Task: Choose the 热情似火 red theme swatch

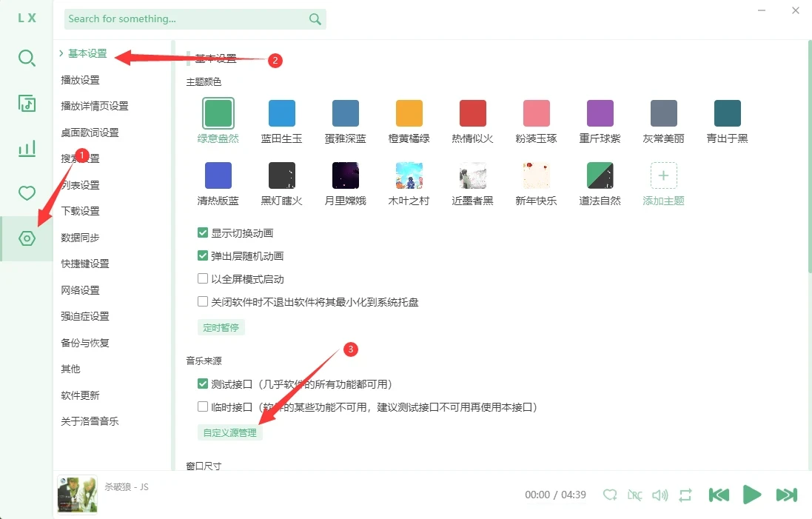Action: (472, 113)
